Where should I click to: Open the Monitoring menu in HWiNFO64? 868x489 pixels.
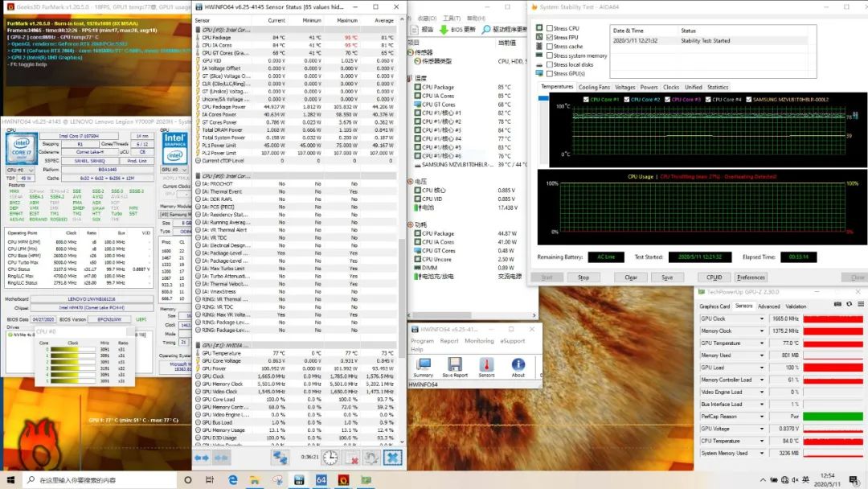(x=479, y=341)
